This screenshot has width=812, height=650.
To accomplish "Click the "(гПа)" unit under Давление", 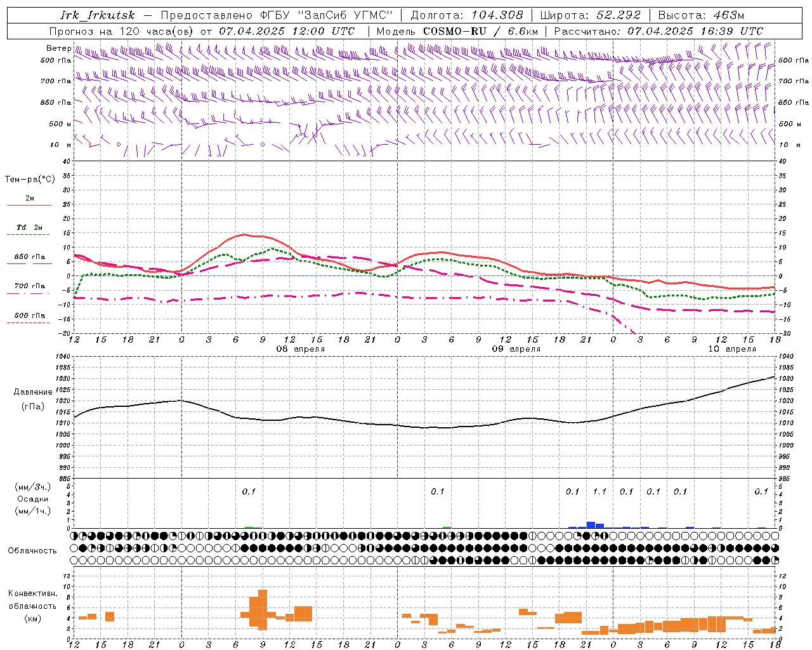I will point(33,407).
